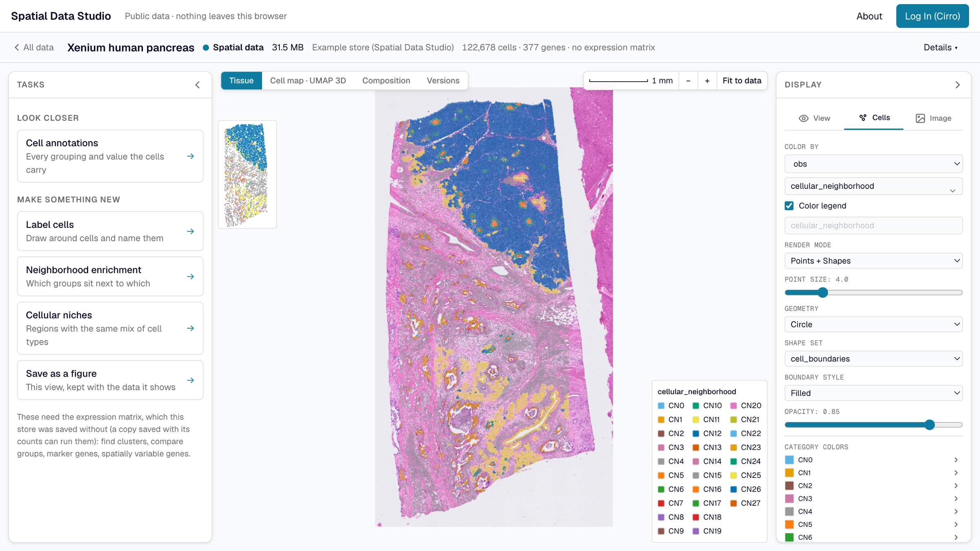This screenshot has height=551, width=980.
Task: Open the Composition tab
Action: [386, 81]
